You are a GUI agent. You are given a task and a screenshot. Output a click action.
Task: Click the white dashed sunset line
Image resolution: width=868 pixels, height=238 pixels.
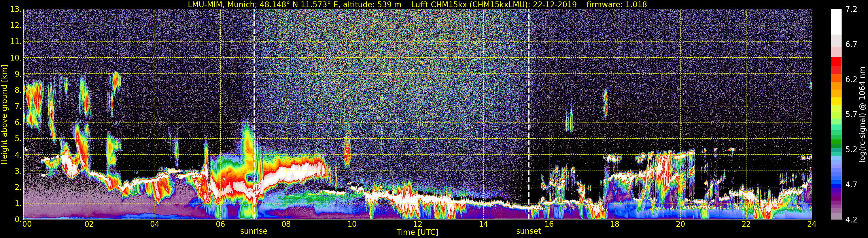529,114
